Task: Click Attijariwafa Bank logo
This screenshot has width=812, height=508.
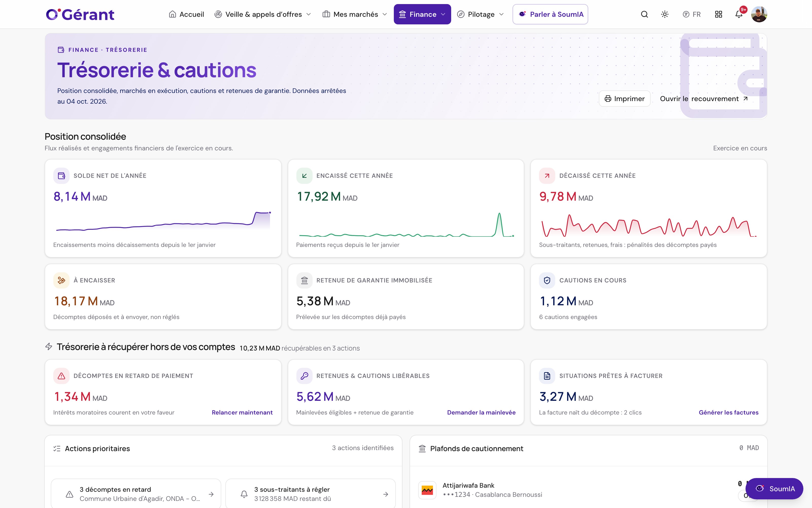Action: tap(427, 490)
